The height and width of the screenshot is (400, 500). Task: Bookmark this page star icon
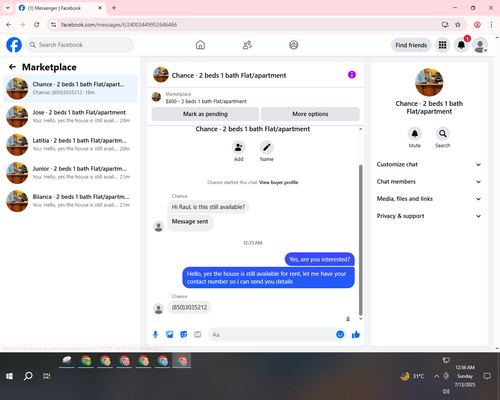[x=458, y=25]
